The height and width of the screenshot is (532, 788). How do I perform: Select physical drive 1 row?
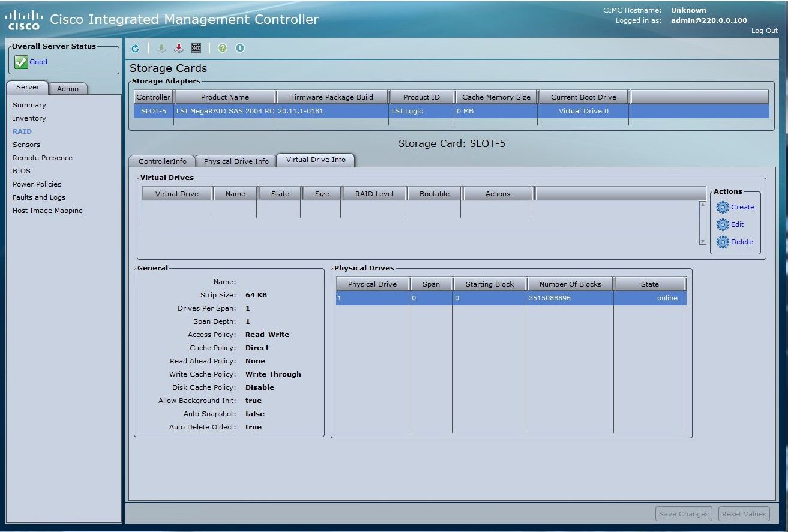372,298
